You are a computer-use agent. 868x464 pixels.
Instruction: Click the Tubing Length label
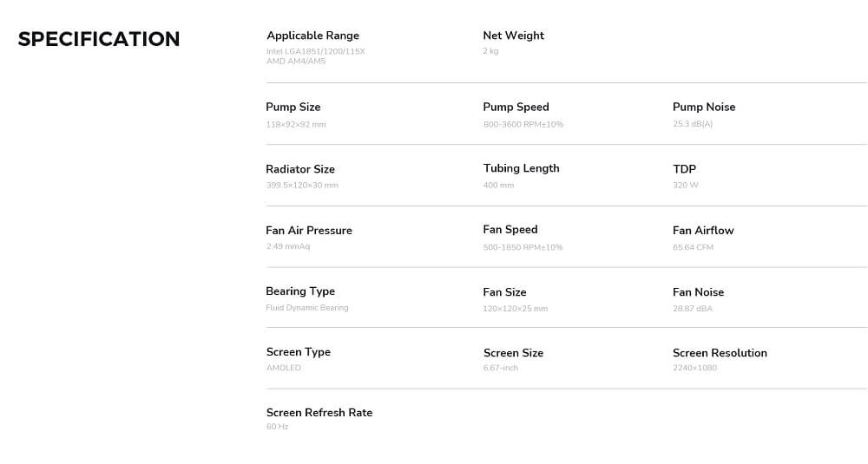[521, 168]
